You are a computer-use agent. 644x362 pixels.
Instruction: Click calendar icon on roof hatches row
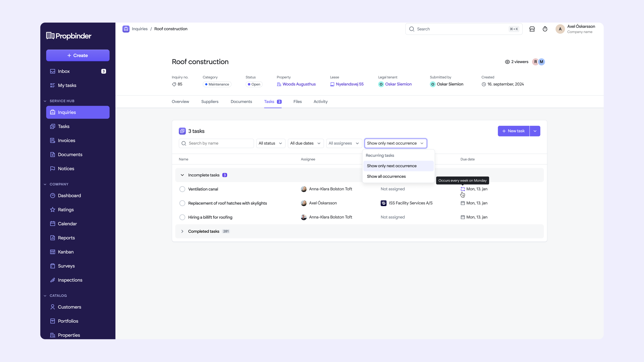(463, 203)
